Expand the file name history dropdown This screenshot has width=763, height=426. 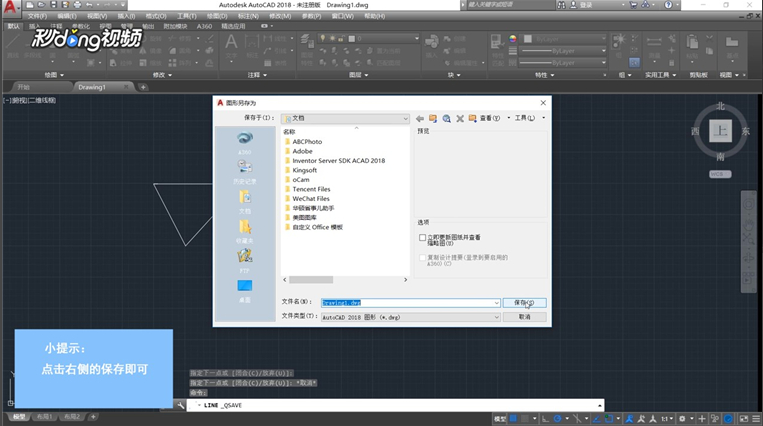point(496,302)
